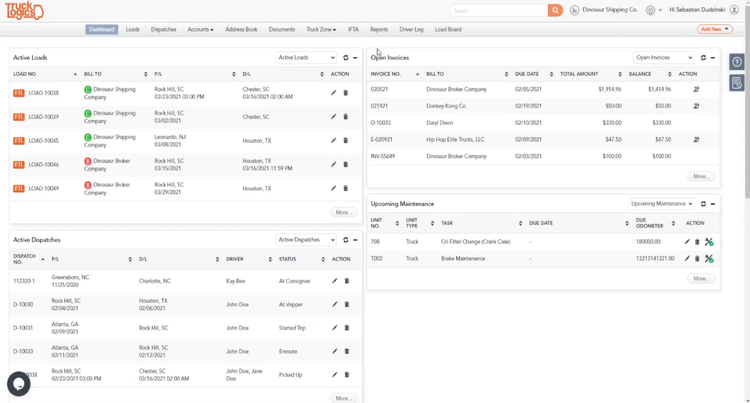
Task: Open the help question mark icon
Action: 737,62
